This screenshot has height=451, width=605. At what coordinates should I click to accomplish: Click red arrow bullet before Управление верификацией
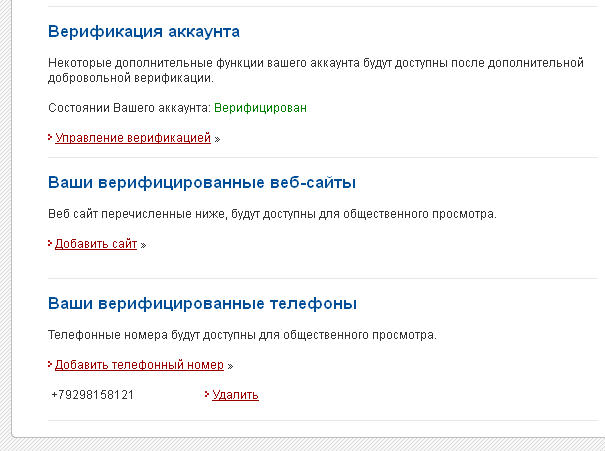50,137
